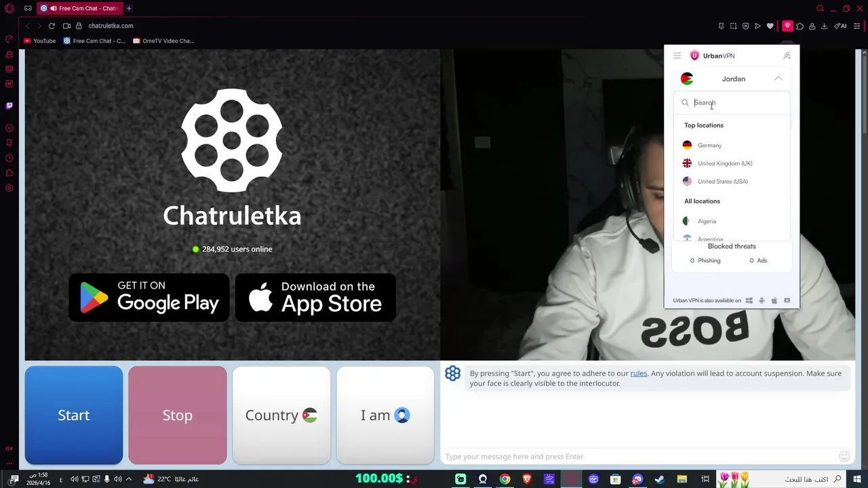Open Chrome from the taskbar
The width and height of the screenshot is (868, 488).
pos(505,479)
